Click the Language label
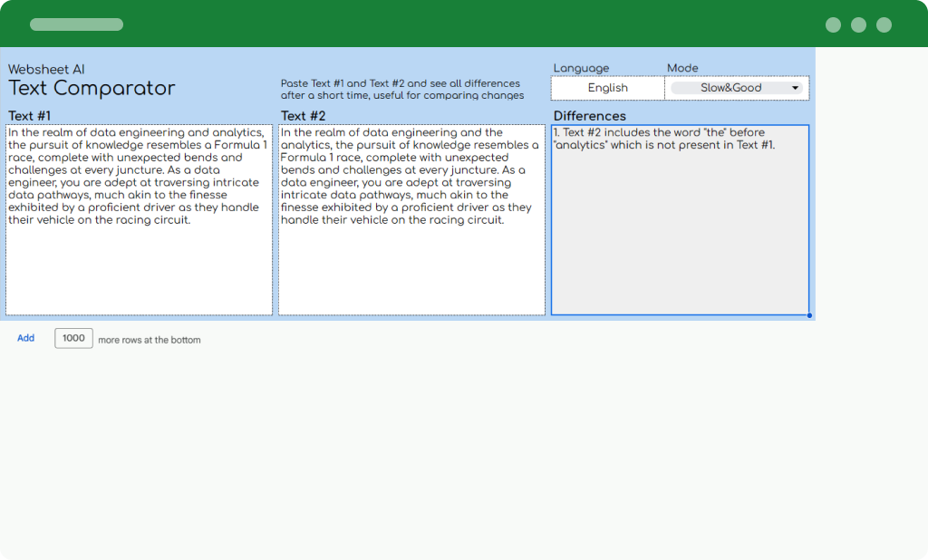 (581, 68)
